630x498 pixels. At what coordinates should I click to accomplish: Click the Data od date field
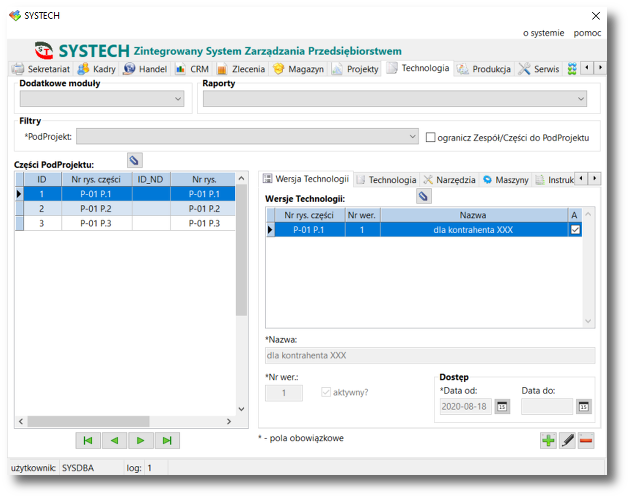pos(465,406)
